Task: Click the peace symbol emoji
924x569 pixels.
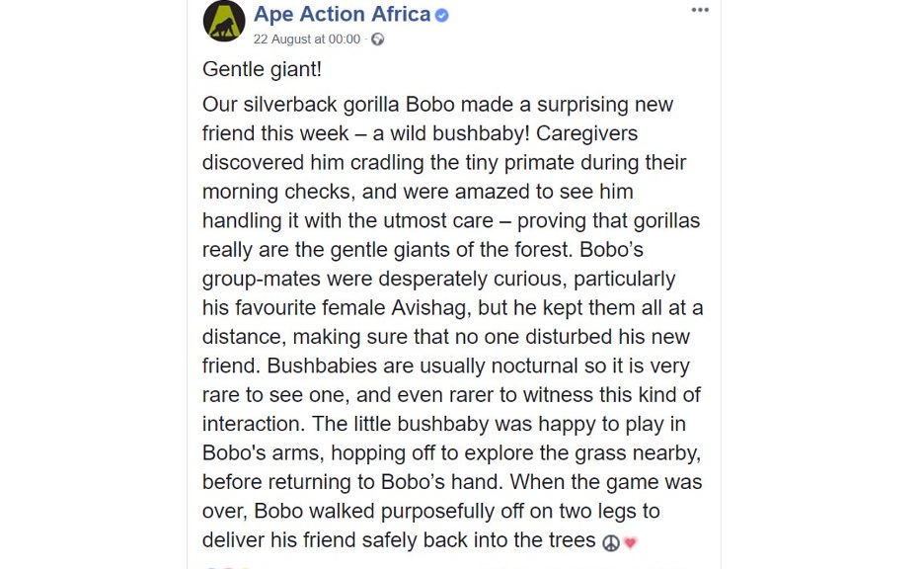Action: click(611, 542)
